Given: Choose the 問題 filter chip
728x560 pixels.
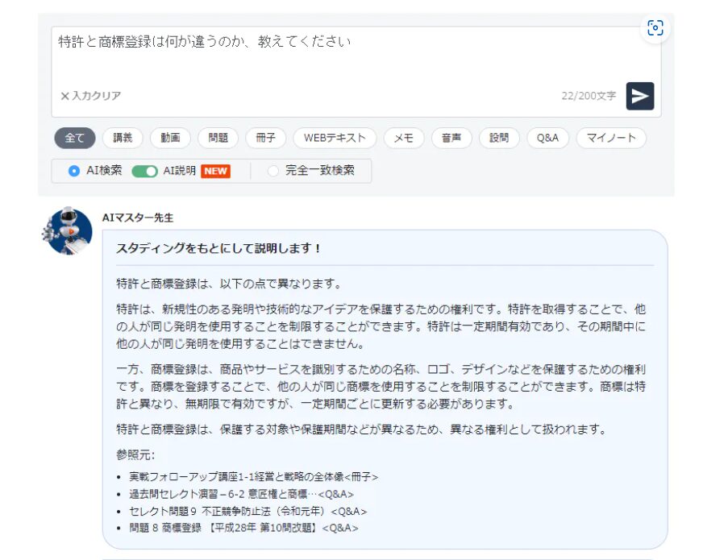Looking at the screenshot, I should click(218, 138).
